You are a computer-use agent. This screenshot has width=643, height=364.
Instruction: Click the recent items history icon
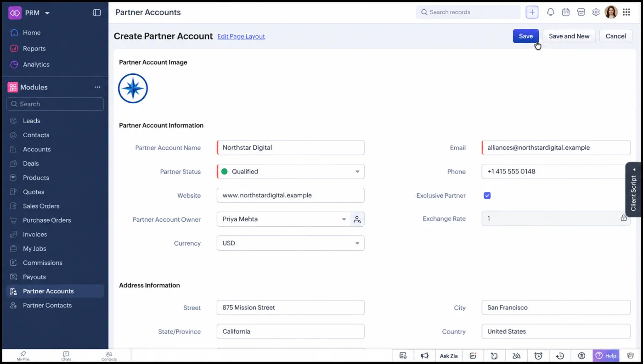[x=560, y=356]
